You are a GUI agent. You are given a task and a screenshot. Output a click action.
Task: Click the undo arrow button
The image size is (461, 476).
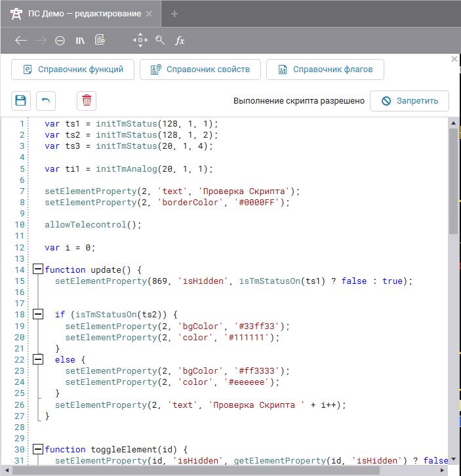pyautogui.click(x=46, y=100)
